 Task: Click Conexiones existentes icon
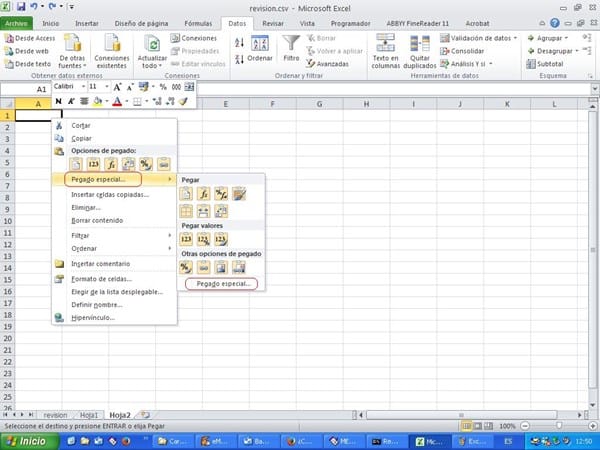coord(112,46)
